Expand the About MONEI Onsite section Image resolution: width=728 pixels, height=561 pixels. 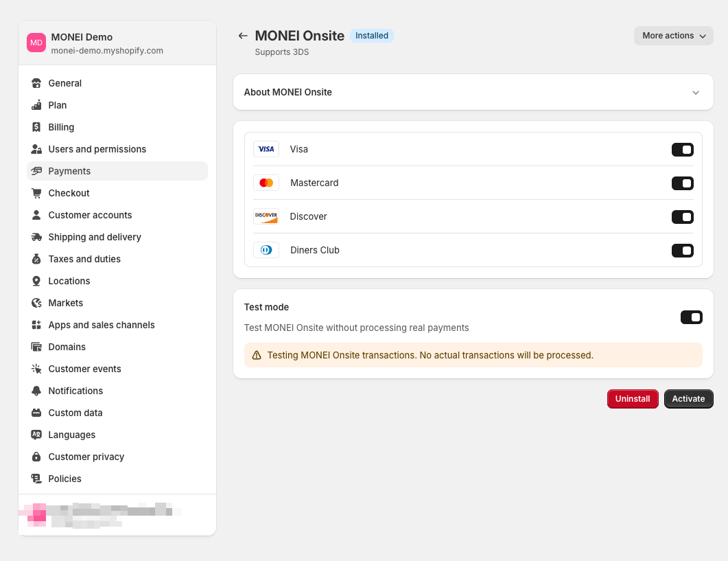coord(473,92)
